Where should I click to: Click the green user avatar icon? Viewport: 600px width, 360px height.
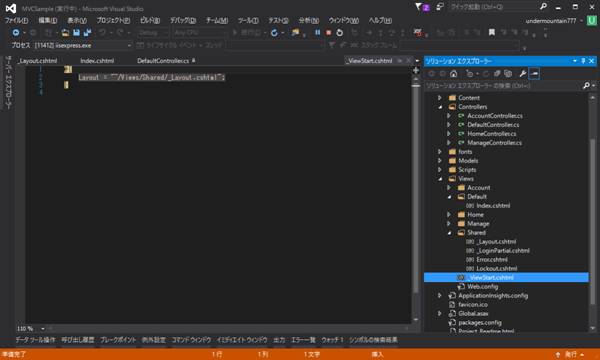click(x=592, y=21)
